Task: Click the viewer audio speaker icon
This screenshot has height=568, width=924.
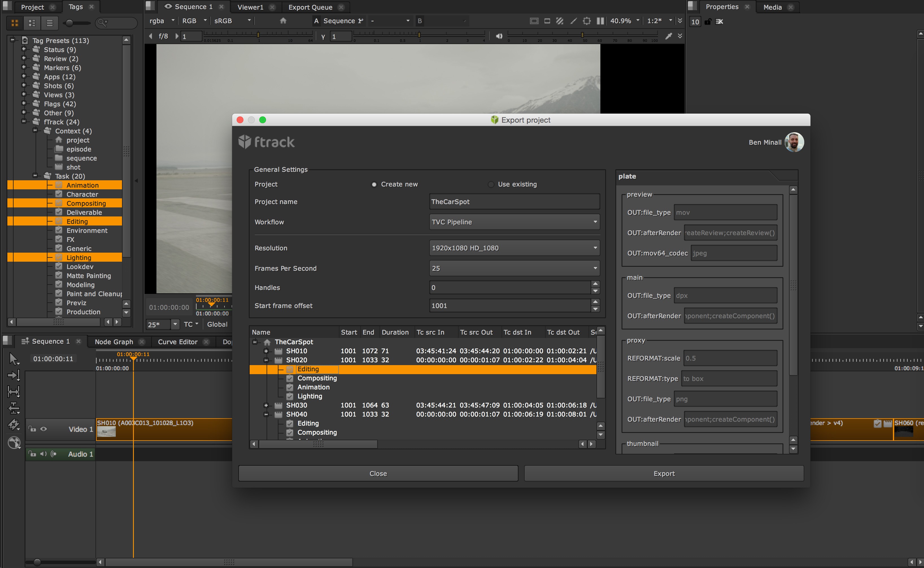Action: pos(499,36)
